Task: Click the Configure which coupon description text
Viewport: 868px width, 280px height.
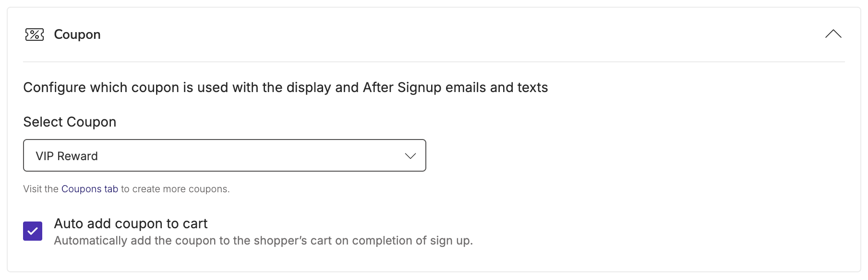Action: coord(286,87)
